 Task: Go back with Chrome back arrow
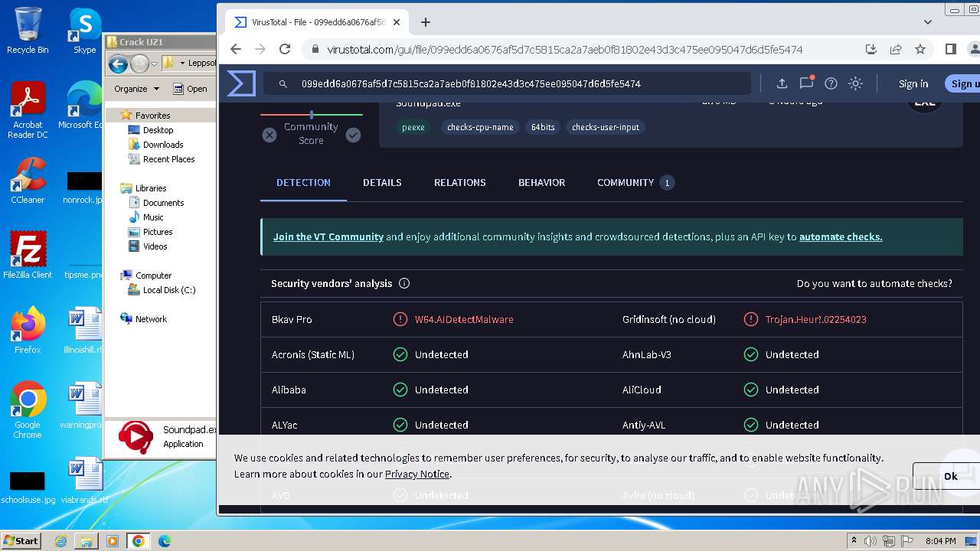236,49
